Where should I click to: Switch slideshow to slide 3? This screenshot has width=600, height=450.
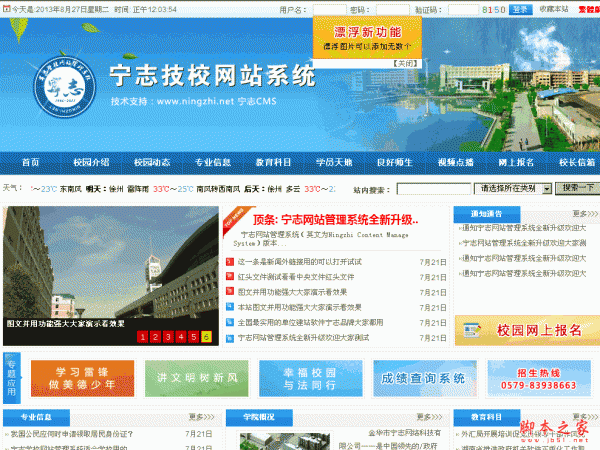[x=168, y=337]
